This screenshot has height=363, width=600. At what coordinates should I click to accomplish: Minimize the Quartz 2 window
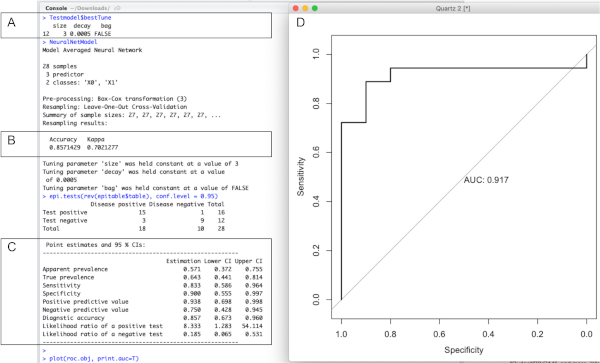click(x=305, y=8)
